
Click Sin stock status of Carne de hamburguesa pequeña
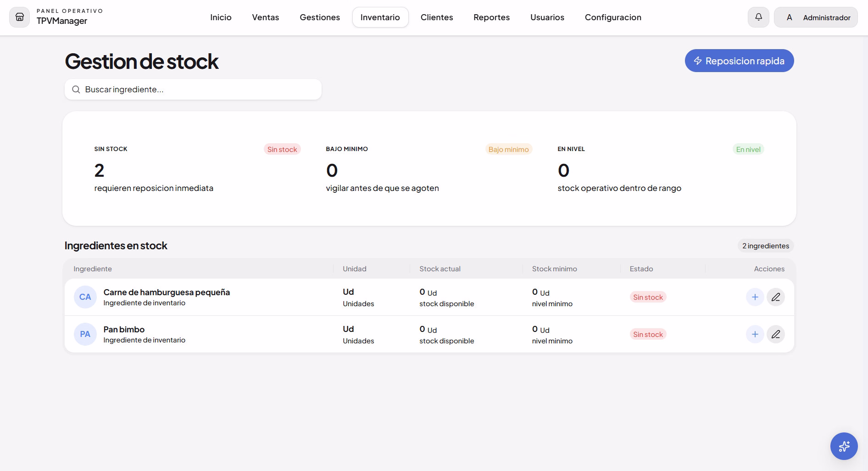[648, 297]
